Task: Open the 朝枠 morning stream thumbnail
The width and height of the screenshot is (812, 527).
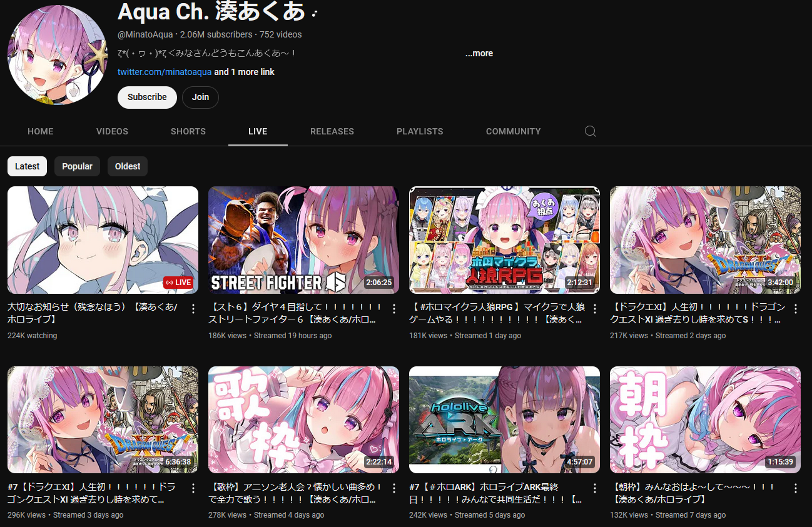Action: click(705, 420)
